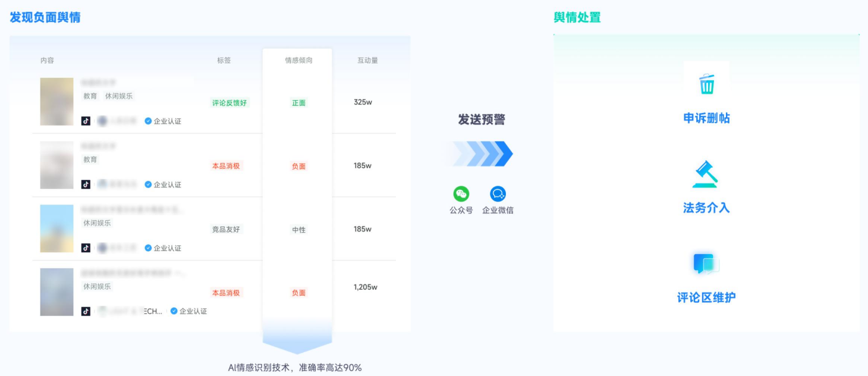Click the 本品消极 tag in the 教育-only row
Screen dimensions: 868x376
pyautogui.click(x=226, y=166)
